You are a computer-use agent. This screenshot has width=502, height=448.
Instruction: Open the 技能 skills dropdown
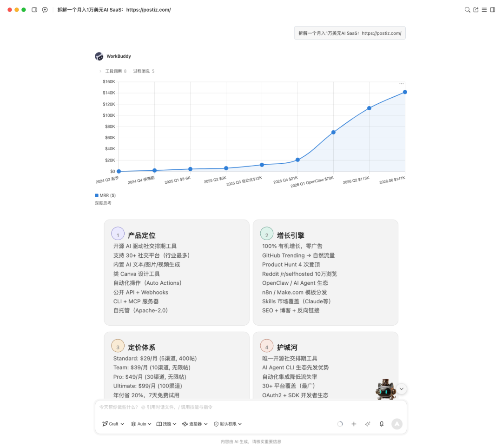pyautogui.click(x=166, y=424)
